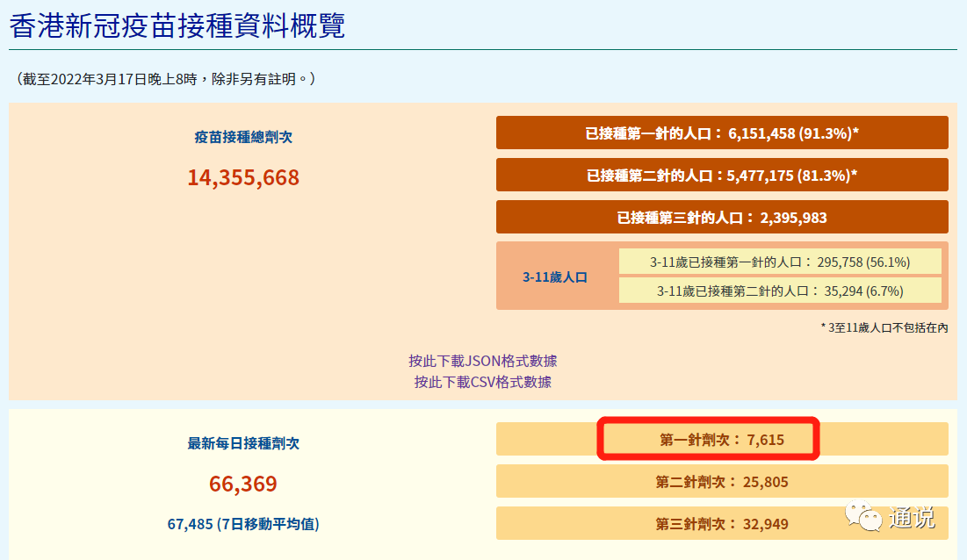967x560 pixels.
Task: Click the 香港新冠疫苗接種資料概覽 page heading
Action: (x=177, y=25)
